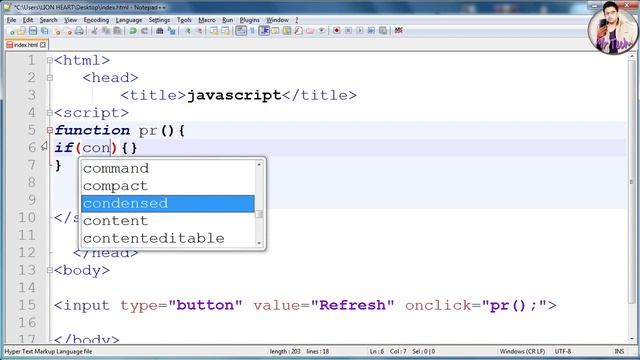The image size is (640, 360).
Task: Choose 'content' from autocomplete list
Action: coord(168,221)
